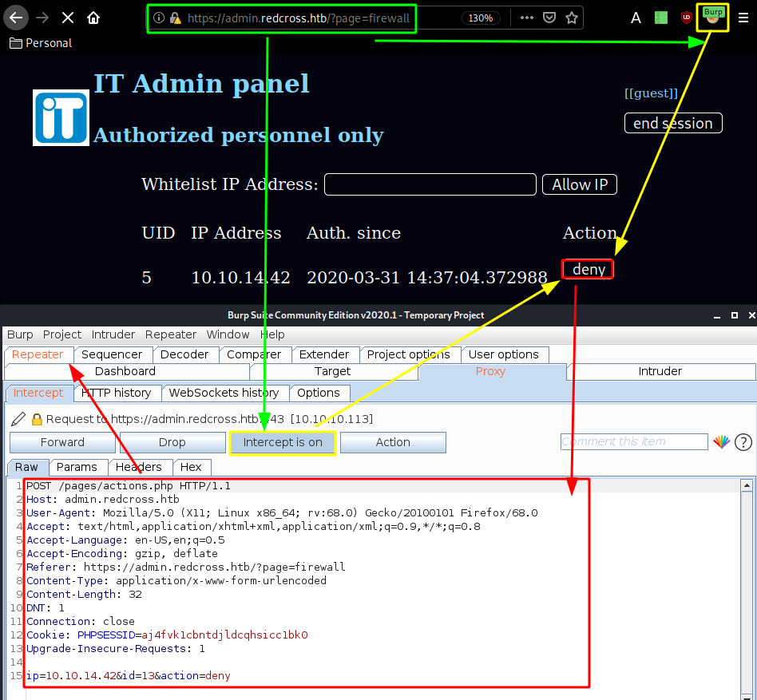The image size is (757, 700).
Task: Open the WebSockets history sub-tab
Action: click(224, 393)
